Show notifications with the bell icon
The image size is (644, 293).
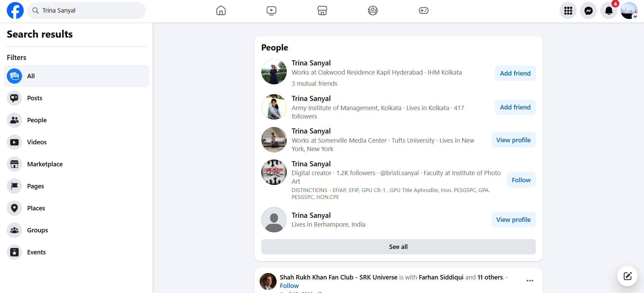point(608,11)
